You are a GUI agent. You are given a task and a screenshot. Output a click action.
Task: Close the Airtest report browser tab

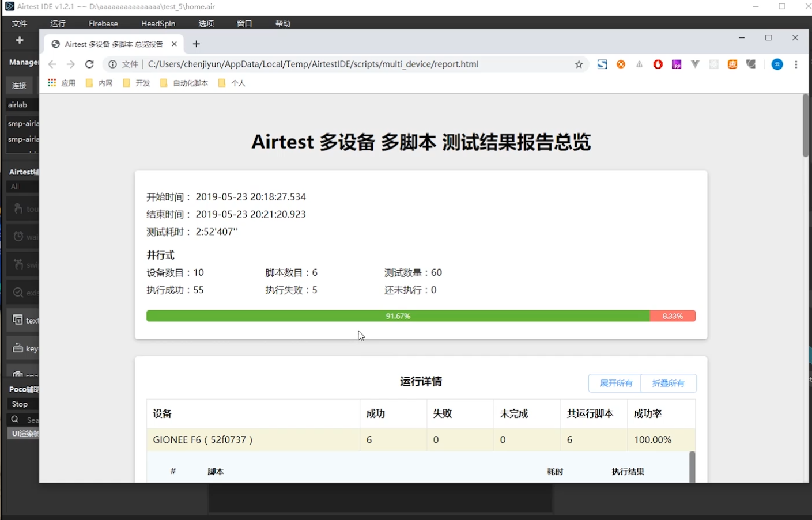point(174,44)
